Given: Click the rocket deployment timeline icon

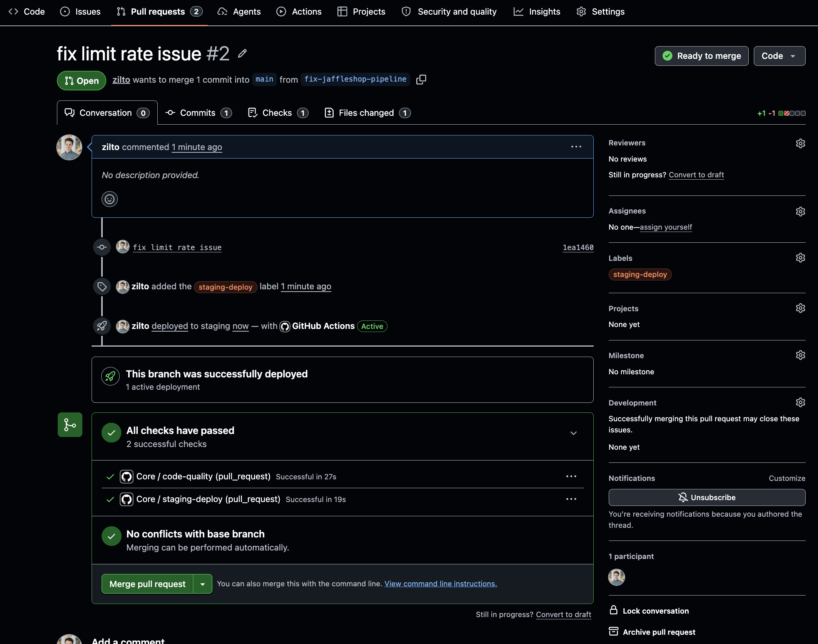Looking at the screenshot, I should tap(102, 326).
